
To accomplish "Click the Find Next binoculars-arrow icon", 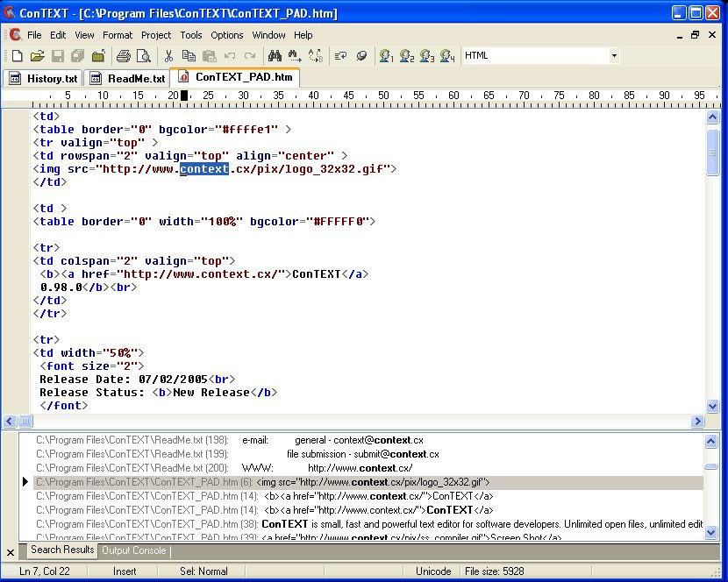I will tap(295, 56).
